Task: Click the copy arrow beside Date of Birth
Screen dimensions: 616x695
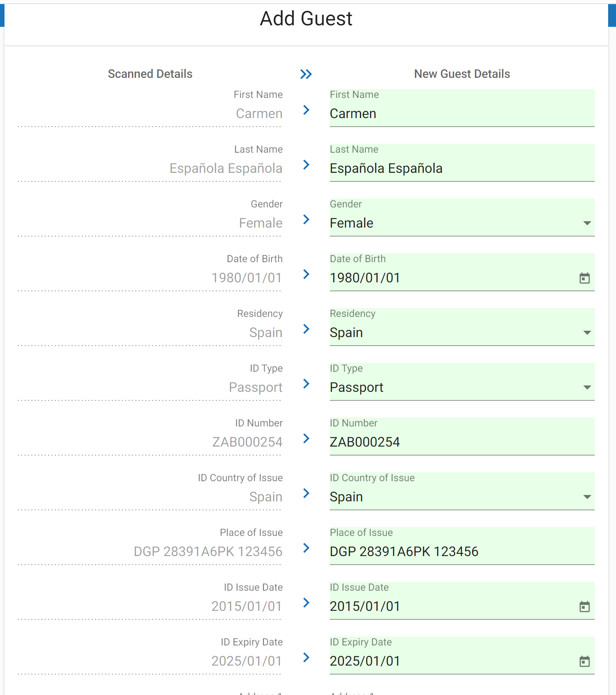Action: [306, 274]
